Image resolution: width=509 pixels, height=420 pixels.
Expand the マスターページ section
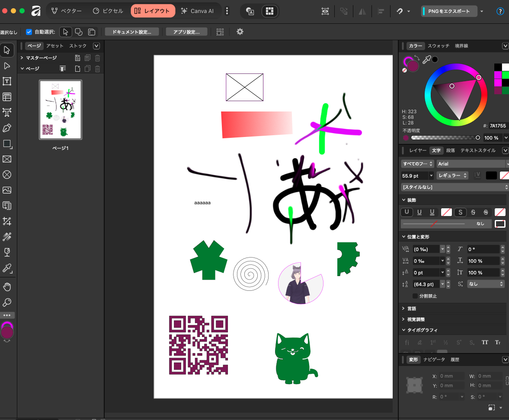22,58
